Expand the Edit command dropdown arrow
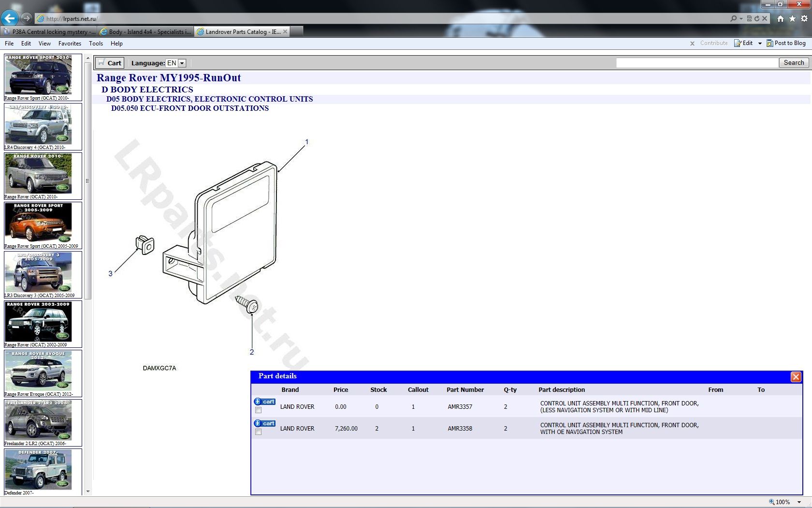812x508 pixels. pyautogui.click(x=760, y=44)
